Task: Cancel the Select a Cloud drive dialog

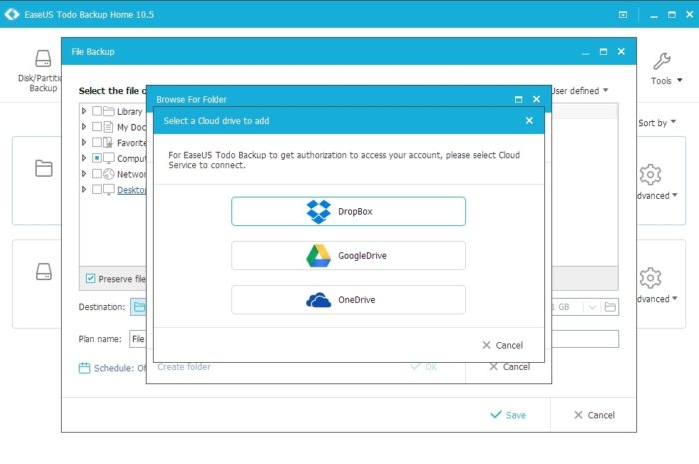Action: (502, 345)
